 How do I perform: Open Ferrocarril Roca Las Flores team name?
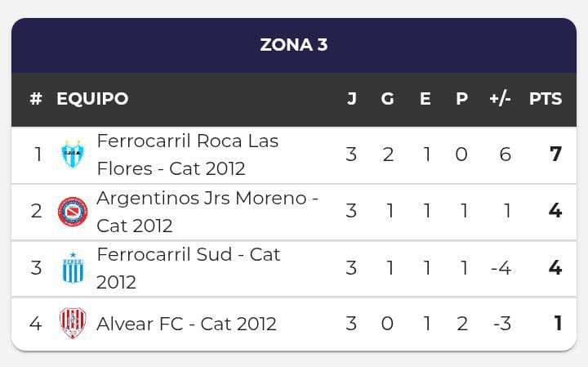(188, 154)
